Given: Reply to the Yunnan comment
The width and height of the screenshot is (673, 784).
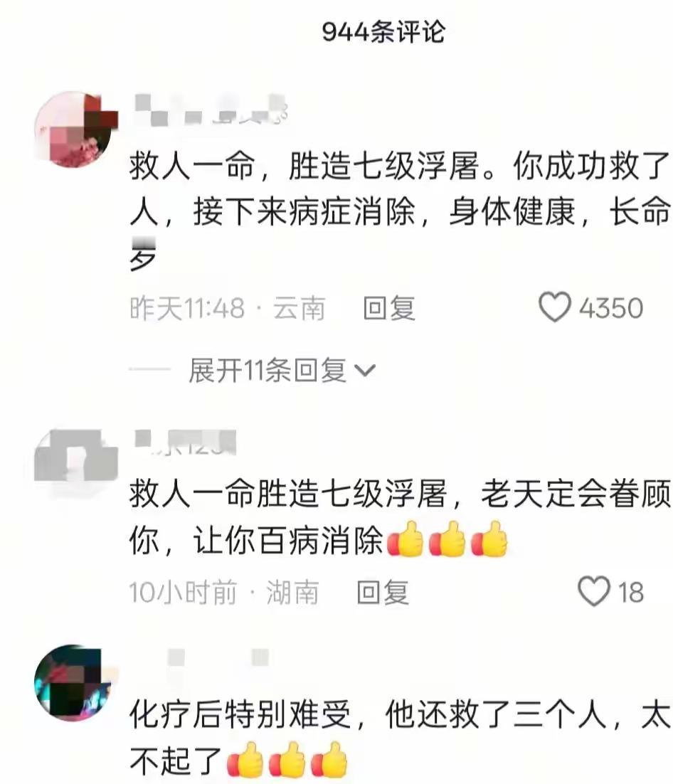Looking at the screenshot, I should (389, 307).
